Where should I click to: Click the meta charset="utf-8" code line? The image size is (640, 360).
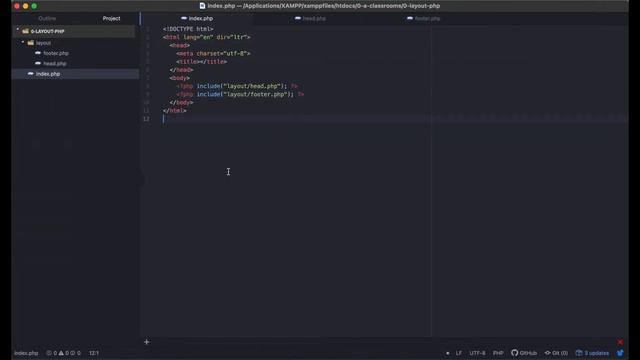tap(213, 53)
